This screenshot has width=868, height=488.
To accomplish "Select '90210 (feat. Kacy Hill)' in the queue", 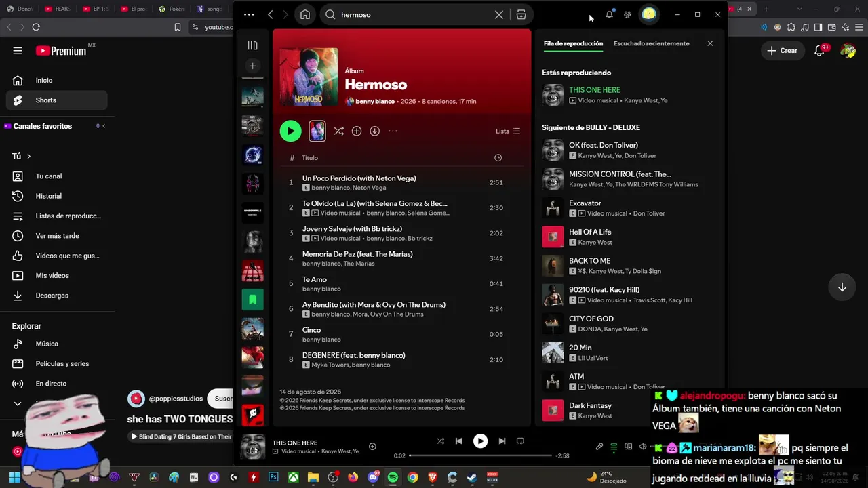I will tap(629, 295).
